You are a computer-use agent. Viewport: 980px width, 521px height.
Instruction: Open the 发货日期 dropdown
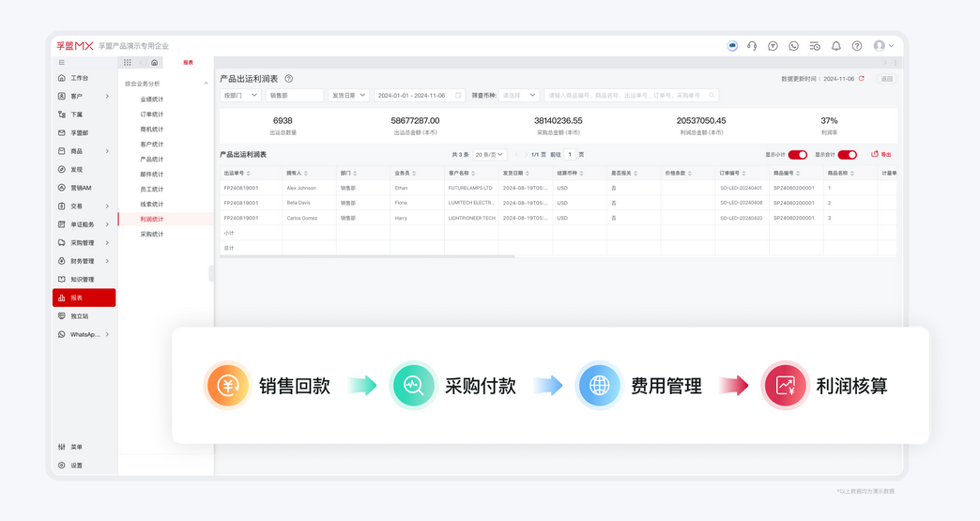point(347,96)
